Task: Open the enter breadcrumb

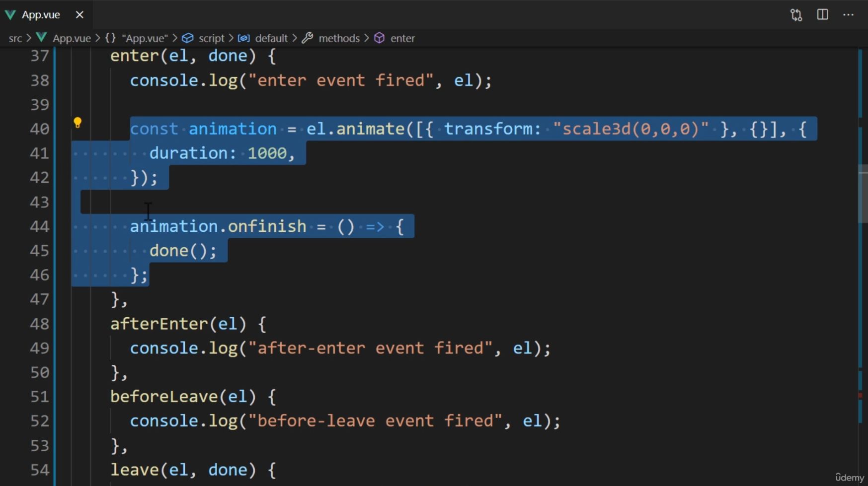Action: (402, 38)
